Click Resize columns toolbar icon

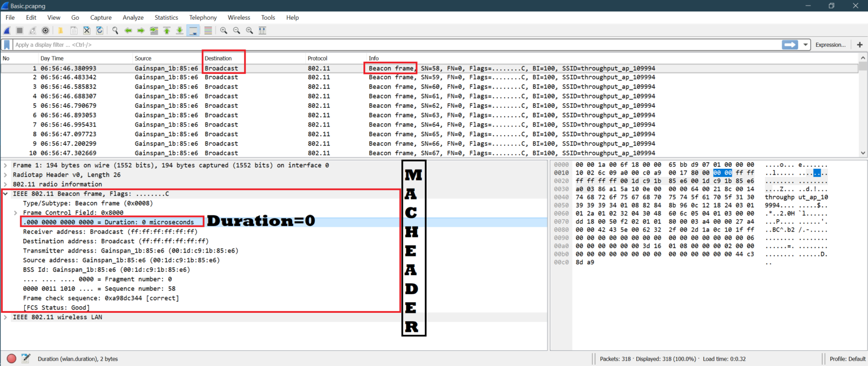[262, 30]
